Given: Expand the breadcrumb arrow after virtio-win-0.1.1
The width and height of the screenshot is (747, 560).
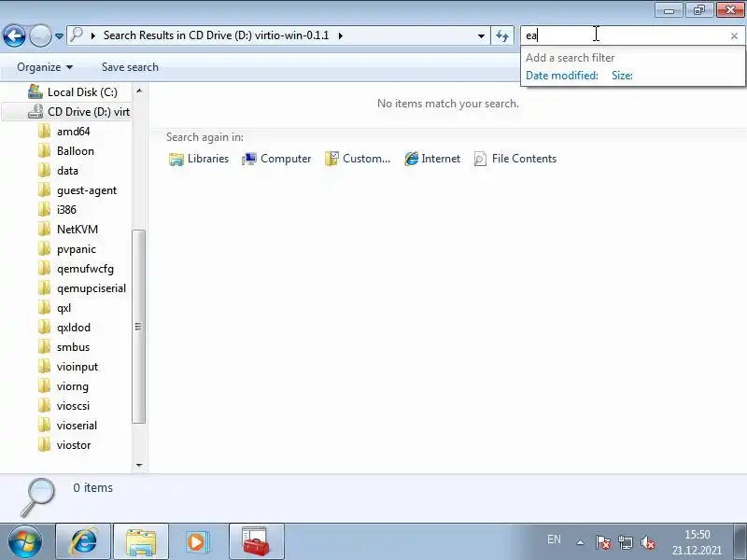Looking at the screenshot, I should 340,35.
